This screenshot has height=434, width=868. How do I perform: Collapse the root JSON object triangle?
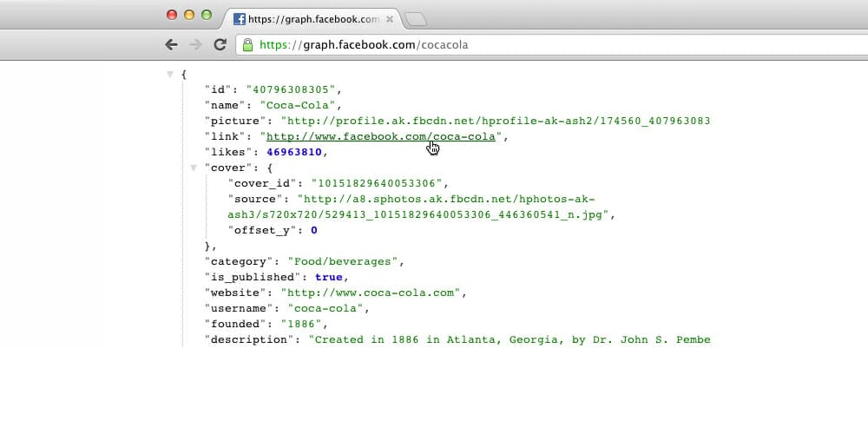(170, 74)
